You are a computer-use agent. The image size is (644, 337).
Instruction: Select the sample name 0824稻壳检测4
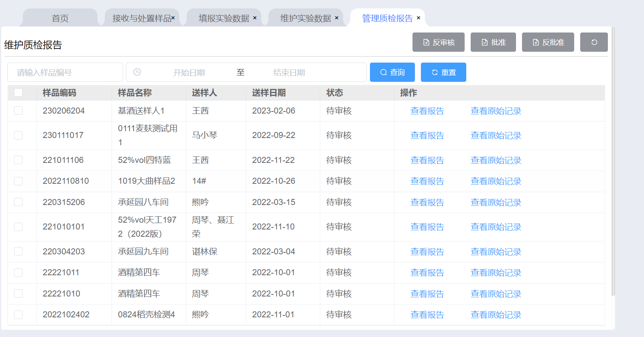tap(146, 315)
